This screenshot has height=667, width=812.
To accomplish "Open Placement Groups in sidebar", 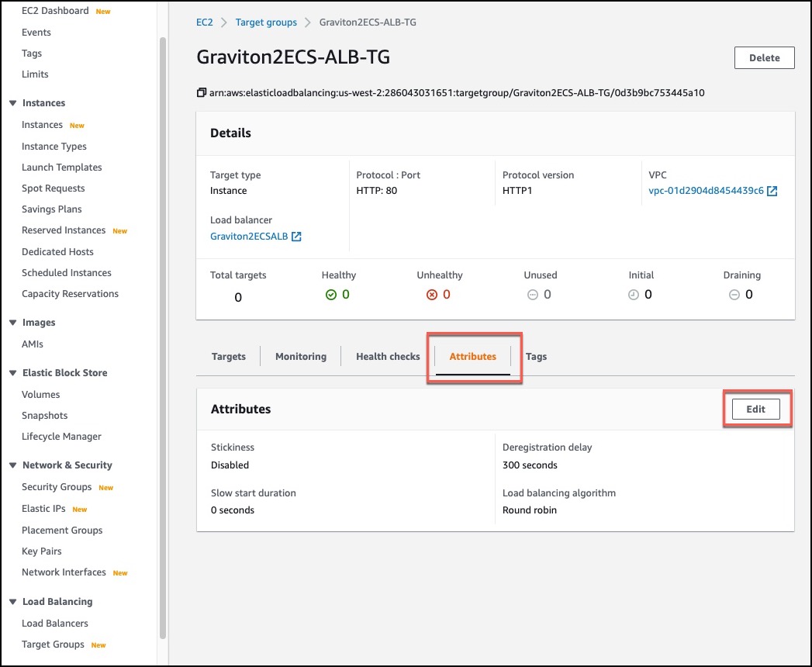I will (62, 530).
